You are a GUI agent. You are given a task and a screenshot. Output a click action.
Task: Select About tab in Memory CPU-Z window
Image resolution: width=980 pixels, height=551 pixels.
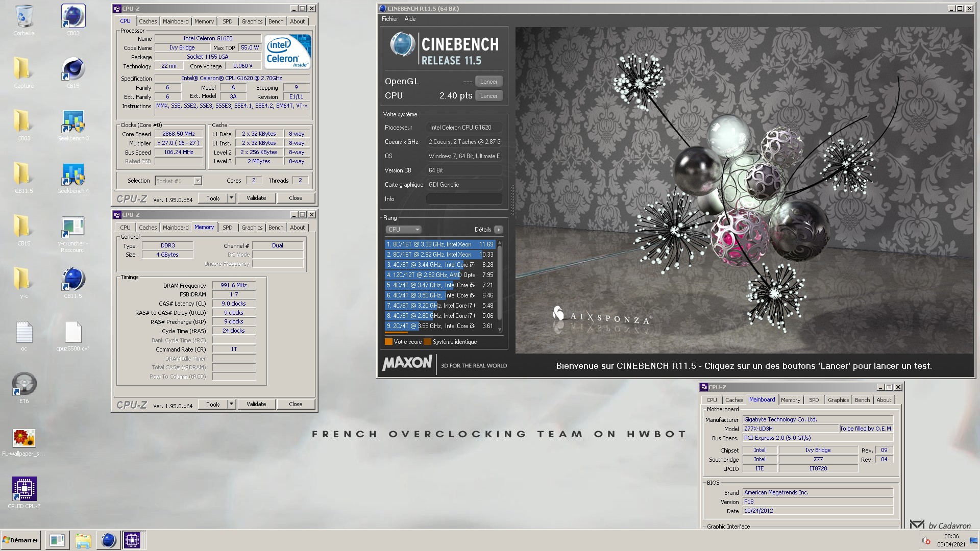[x=298, y=228]
